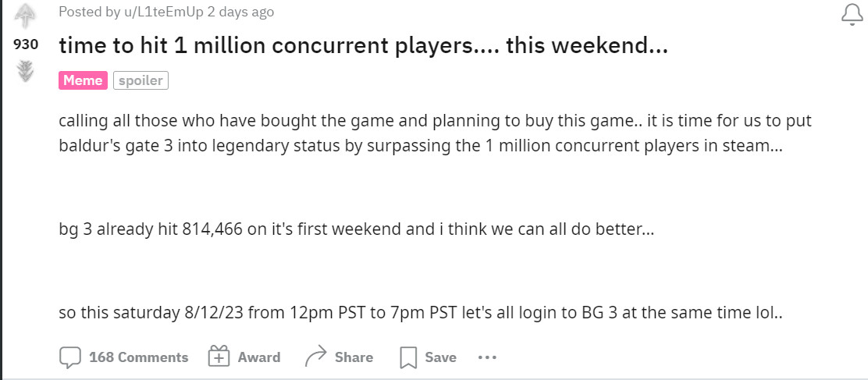868x380 pixels.
Task: Click the curved arrow Share icon
Action: (315, 357)
